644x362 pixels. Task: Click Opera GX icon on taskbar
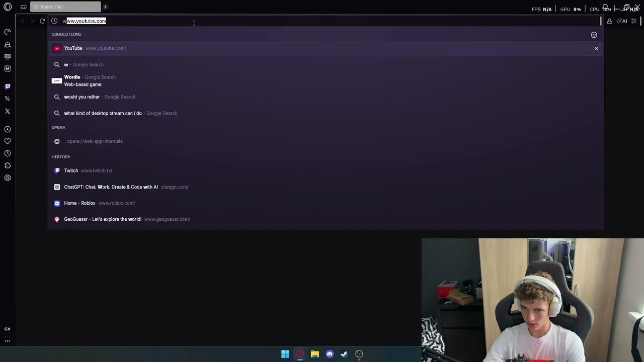[x=300, y=354]
